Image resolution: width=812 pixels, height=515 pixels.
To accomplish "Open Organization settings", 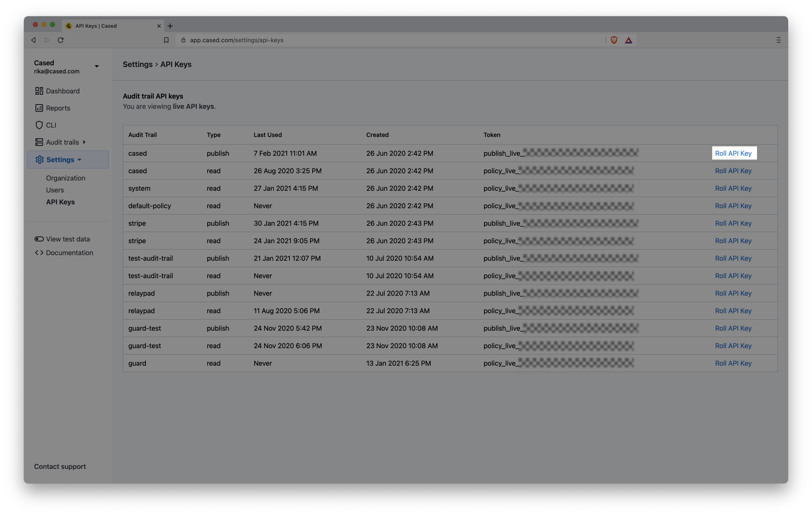I will [x=66, y=178].
